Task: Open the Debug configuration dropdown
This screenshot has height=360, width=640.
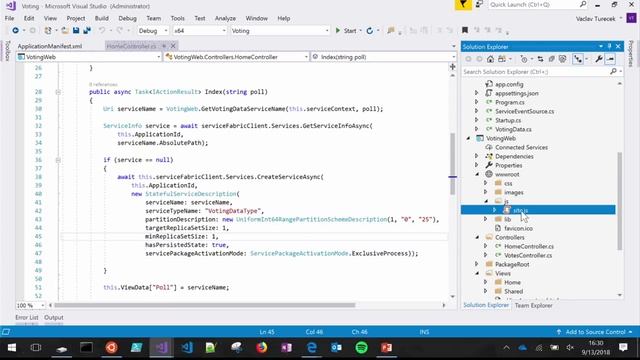Action: click(153, 31)
